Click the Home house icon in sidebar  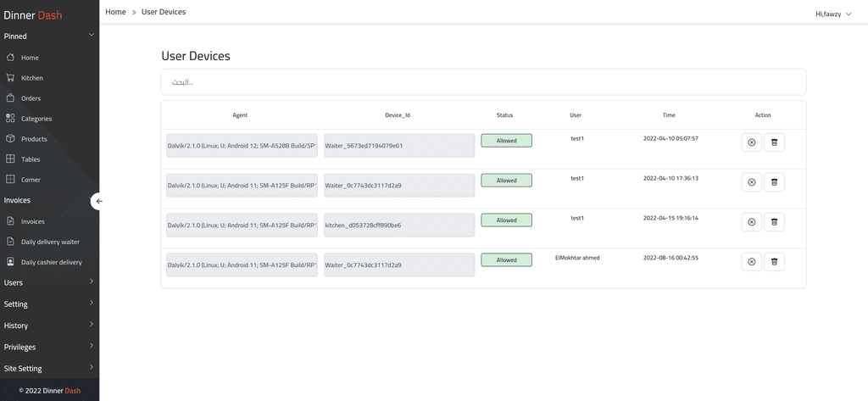[10, 58]
